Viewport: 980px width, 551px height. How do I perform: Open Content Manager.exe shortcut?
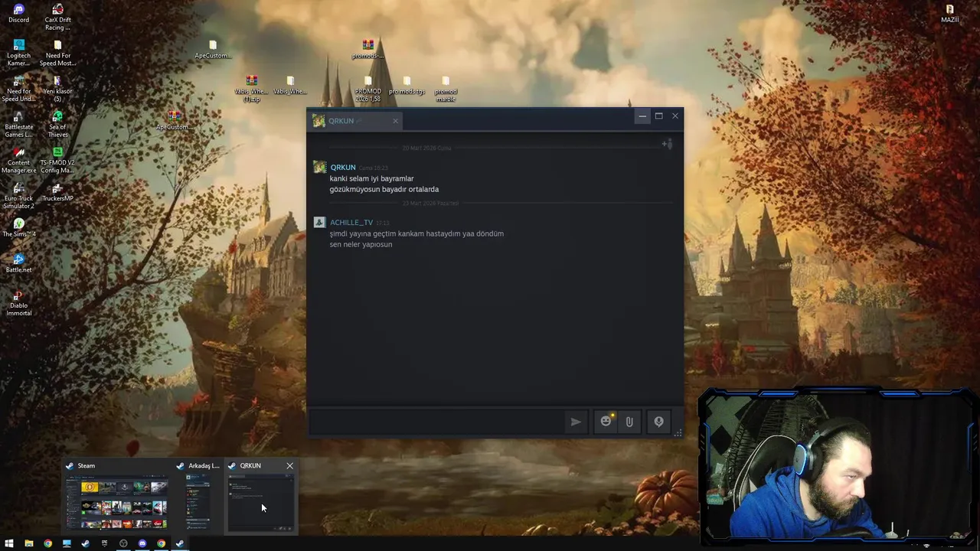point(18,160)
